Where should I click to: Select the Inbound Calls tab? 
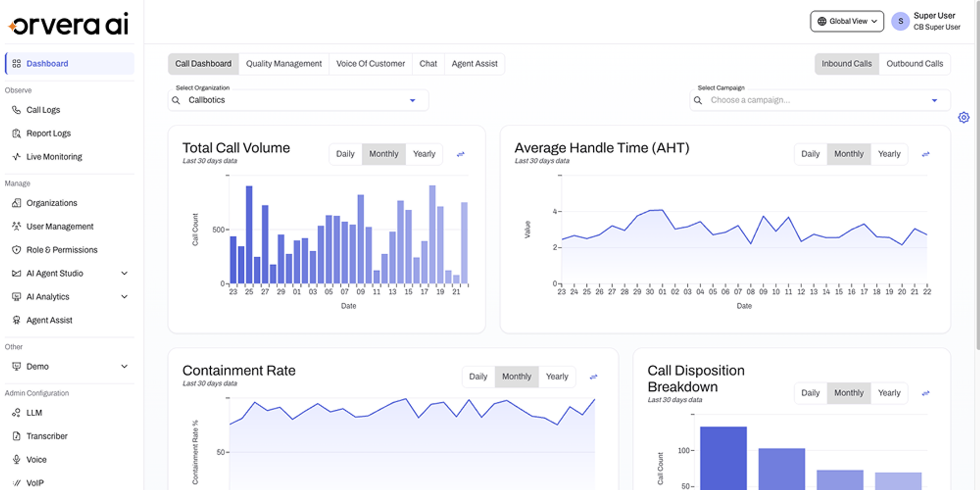coord(847,64)
